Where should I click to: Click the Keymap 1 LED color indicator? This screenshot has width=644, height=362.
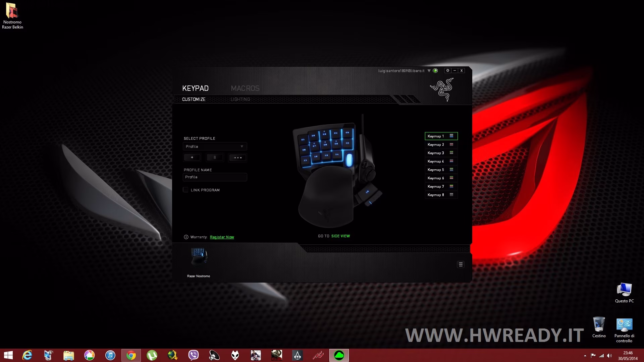[451, 136]
